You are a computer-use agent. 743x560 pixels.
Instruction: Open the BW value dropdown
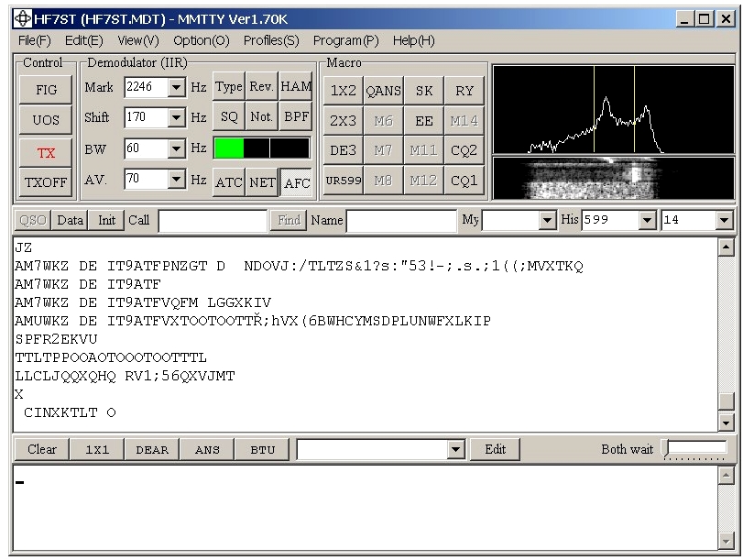(x=176, y=148)
